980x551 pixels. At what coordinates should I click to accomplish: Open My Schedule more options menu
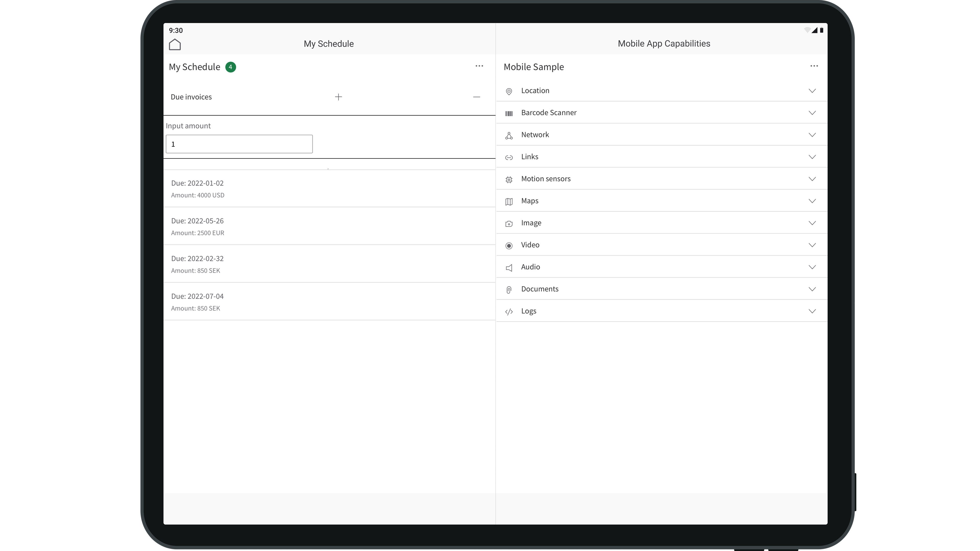coord(479,66)
